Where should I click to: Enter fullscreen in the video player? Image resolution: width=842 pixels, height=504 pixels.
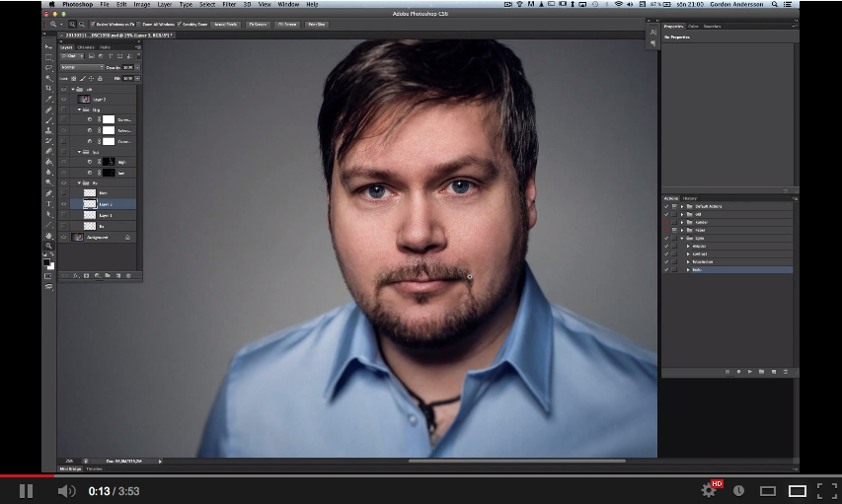point(827,490)
